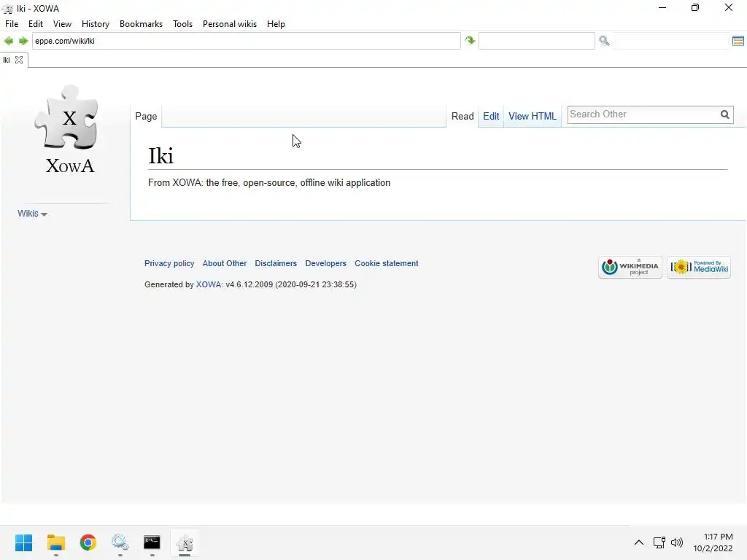The image size is (747, 560).
Task: Open the Help menu
Action: (276, 24)
